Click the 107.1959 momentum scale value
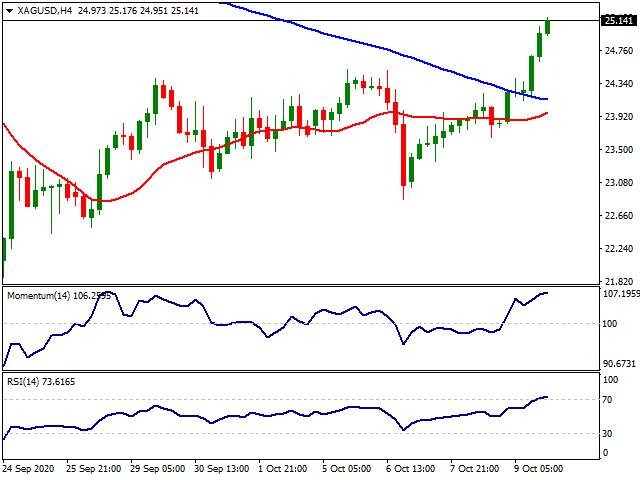Screen dimensions: 640x480 [x=621, y=293]
